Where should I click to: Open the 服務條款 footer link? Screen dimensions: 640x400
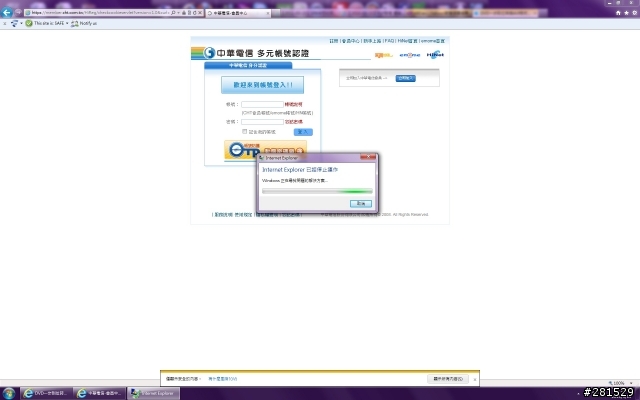(x=223, y=215)
